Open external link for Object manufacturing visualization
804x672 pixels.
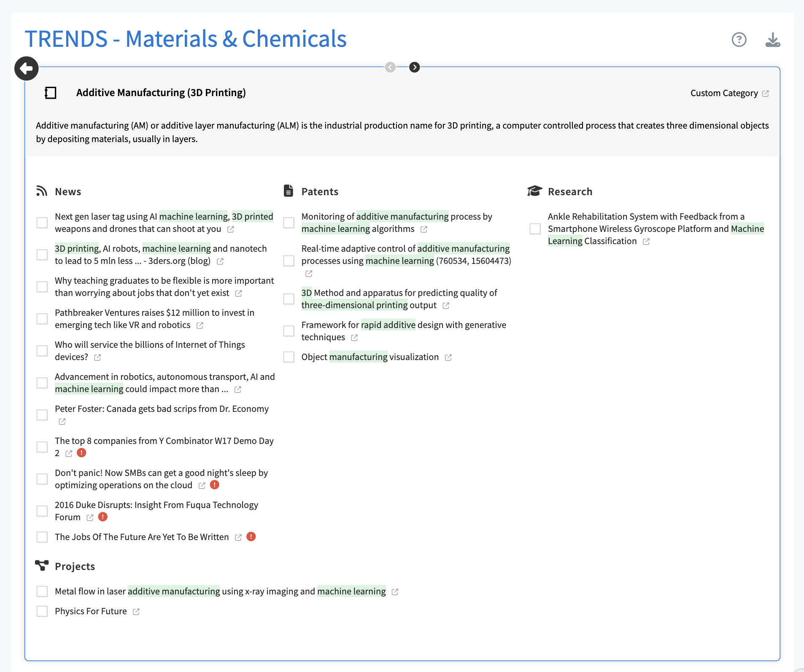(448, 358)
